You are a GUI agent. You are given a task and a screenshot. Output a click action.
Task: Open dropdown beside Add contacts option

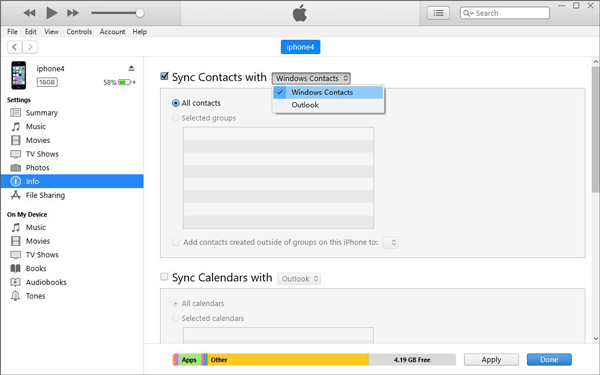coord(391,242)
